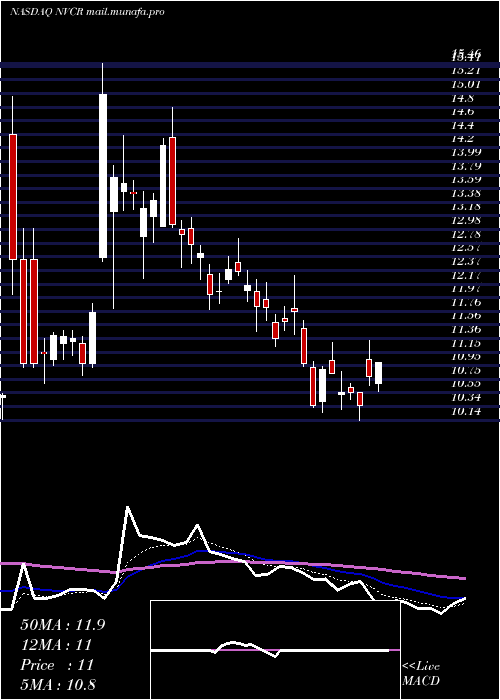Click the 50MA : 11.9 label
The width and height of the screenshot is (500, 700).
pyautogui.click(x=63, y=625)
